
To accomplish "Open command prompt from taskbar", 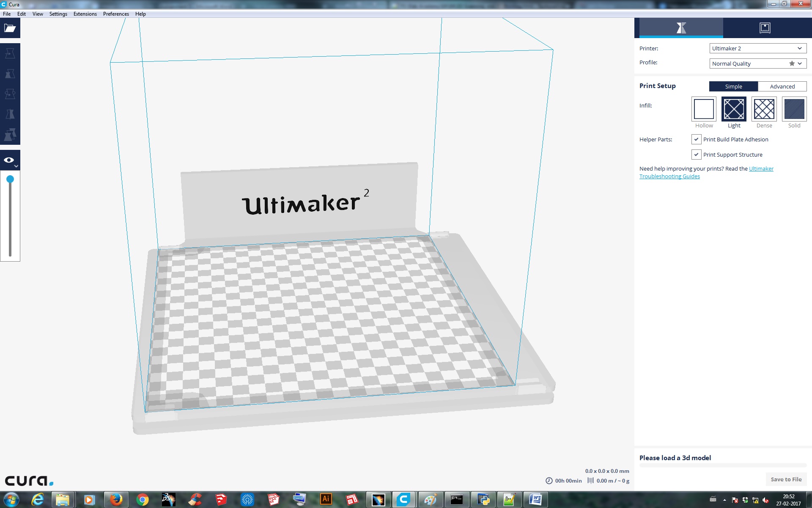I will coord(457,500).
